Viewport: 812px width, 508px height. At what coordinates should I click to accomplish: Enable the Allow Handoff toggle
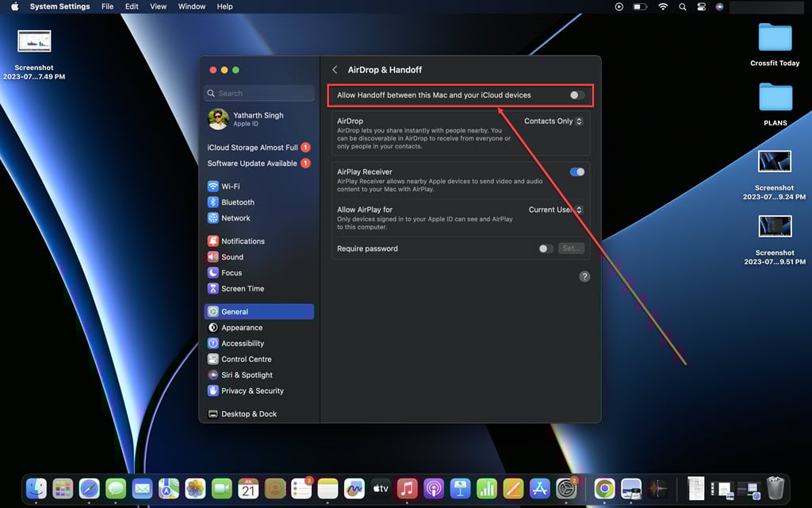[x=577, y=95]
